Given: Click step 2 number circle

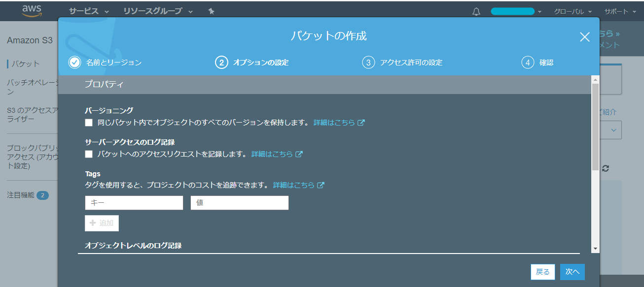Looking at the screenshot, I should tap(221, 63).
